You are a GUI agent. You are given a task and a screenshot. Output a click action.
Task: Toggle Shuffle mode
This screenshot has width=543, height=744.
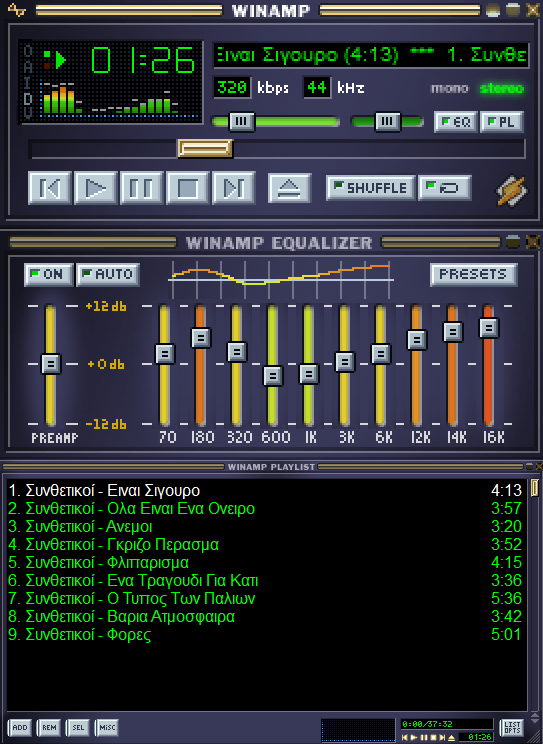click(370, 188)
